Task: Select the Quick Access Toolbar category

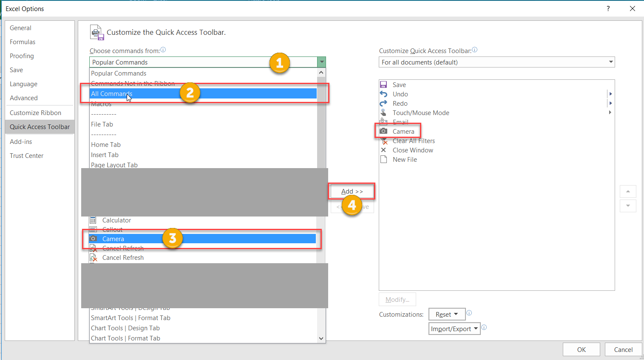Action: [40, 127]
